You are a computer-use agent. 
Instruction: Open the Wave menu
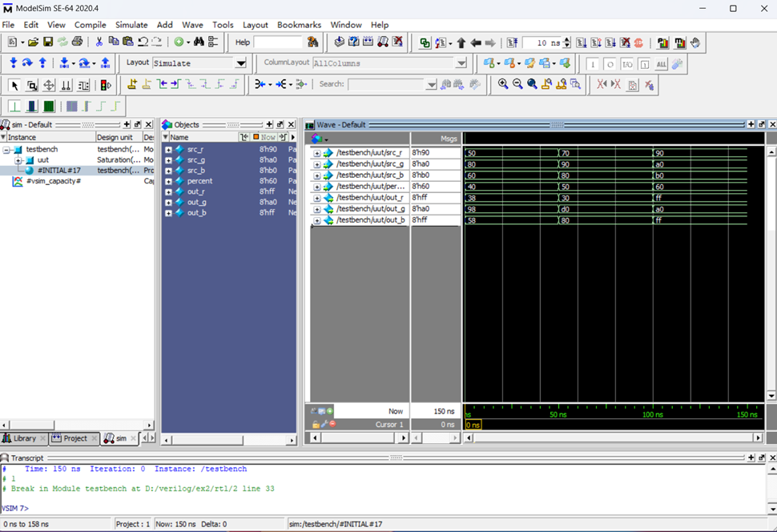click(192, 25)
